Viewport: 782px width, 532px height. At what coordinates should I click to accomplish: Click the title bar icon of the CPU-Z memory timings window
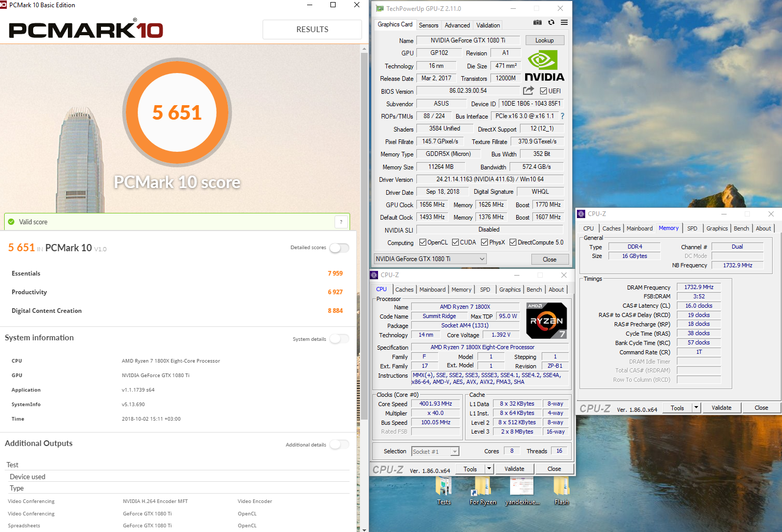581,214
